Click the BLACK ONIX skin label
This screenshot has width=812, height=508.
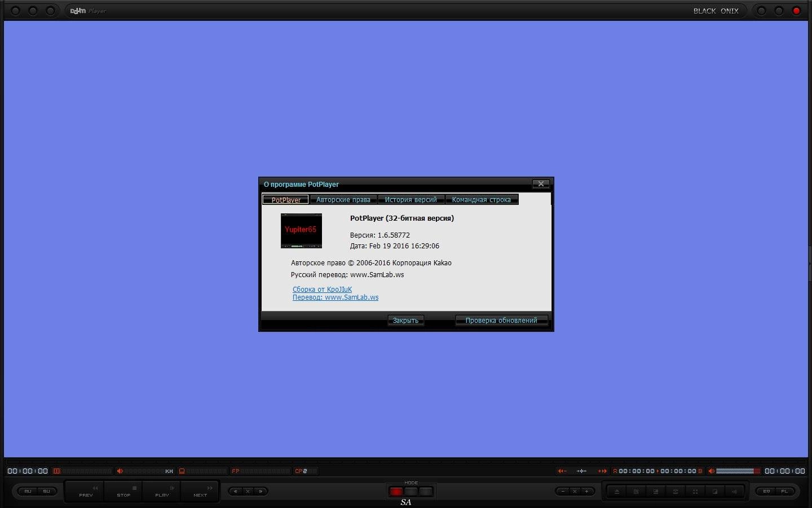(x=716, y=11)
